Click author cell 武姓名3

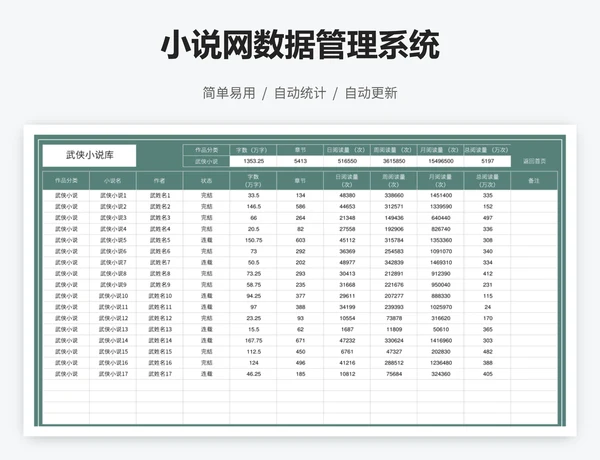click(x=160, y=218)
